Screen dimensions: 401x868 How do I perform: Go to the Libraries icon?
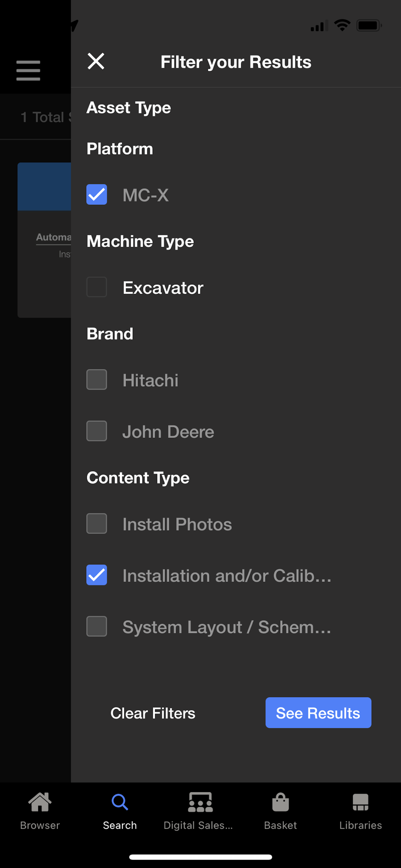pyautogui.click(x=360, y=802)
